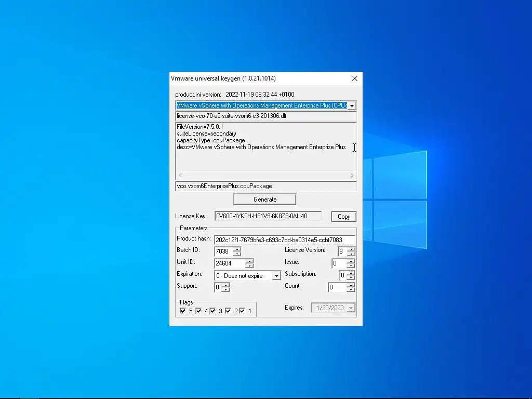
Task: Click the Product hash field
Action: [285, 240]
